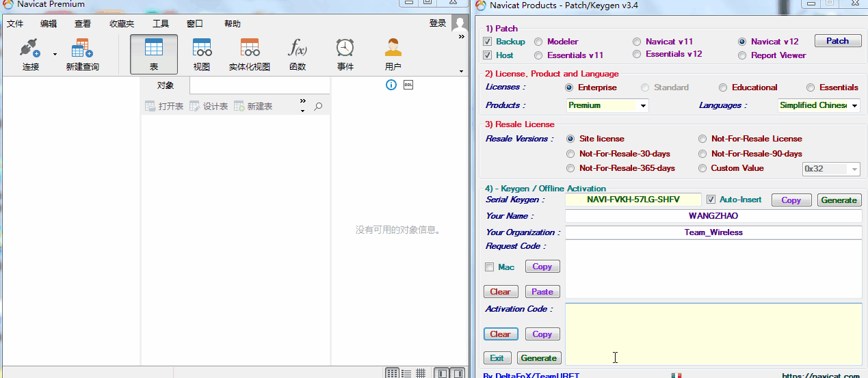Open the Languages dropdown showing Simplified Chinese

pyautogui.click(x=819, y=105)
